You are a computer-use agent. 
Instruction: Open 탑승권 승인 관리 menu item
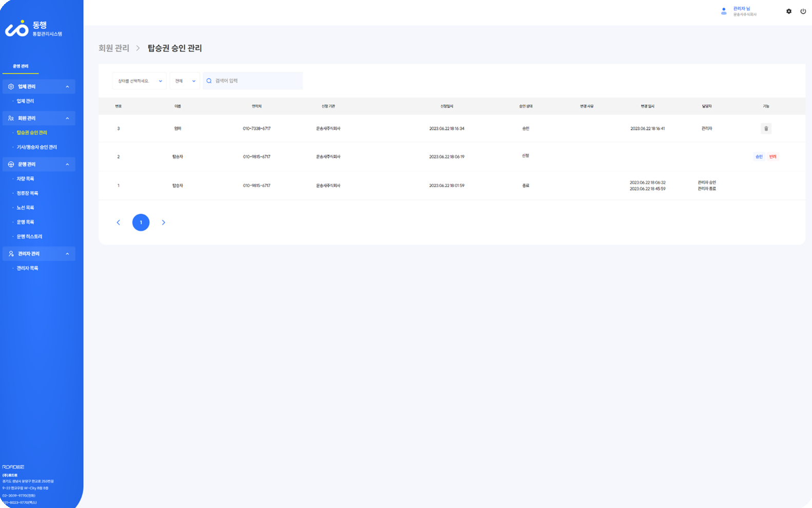[x=32, y=133]
